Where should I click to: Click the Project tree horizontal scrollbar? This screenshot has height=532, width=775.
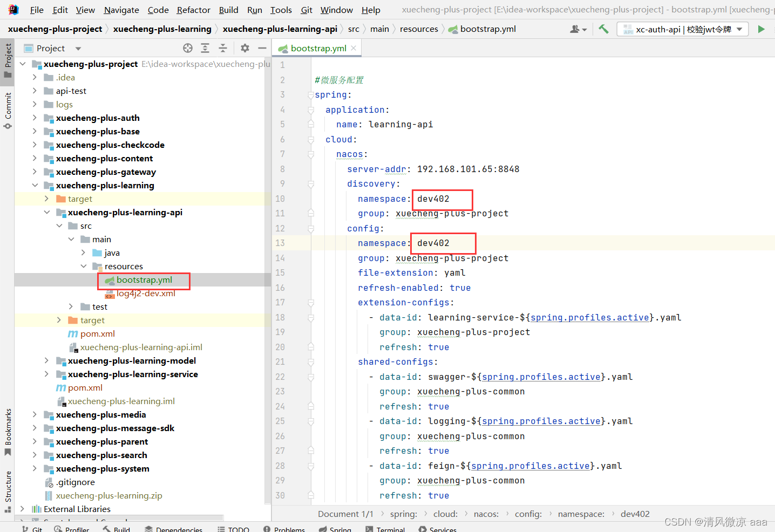119,517
